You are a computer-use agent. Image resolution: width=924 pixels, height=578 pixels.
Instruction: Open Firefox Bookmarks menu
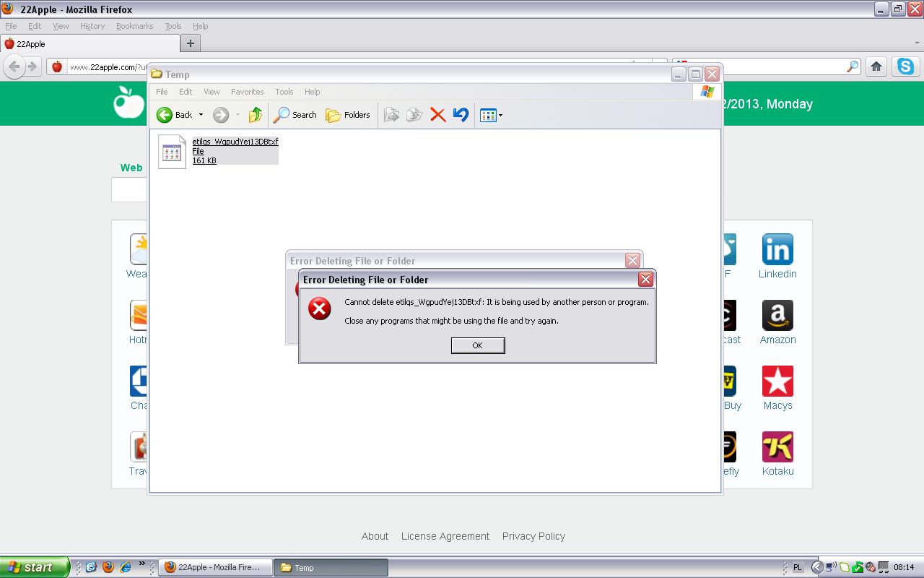pos(134,26)
